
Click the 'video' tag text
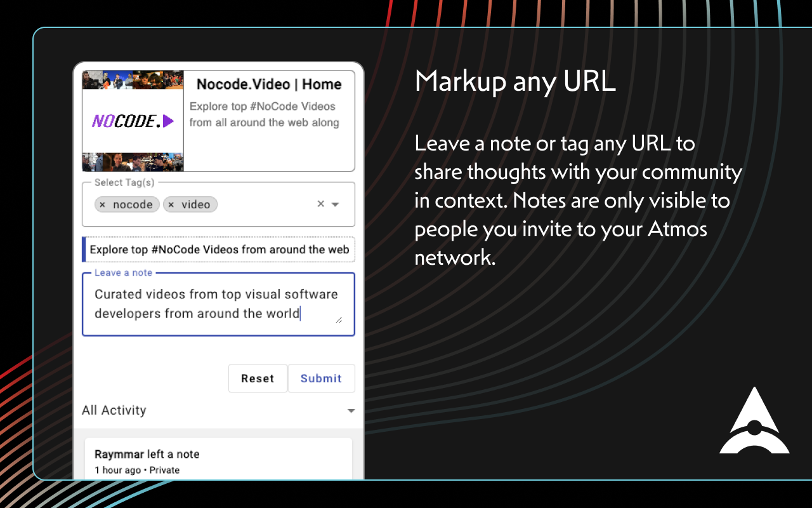click(195, 204)
